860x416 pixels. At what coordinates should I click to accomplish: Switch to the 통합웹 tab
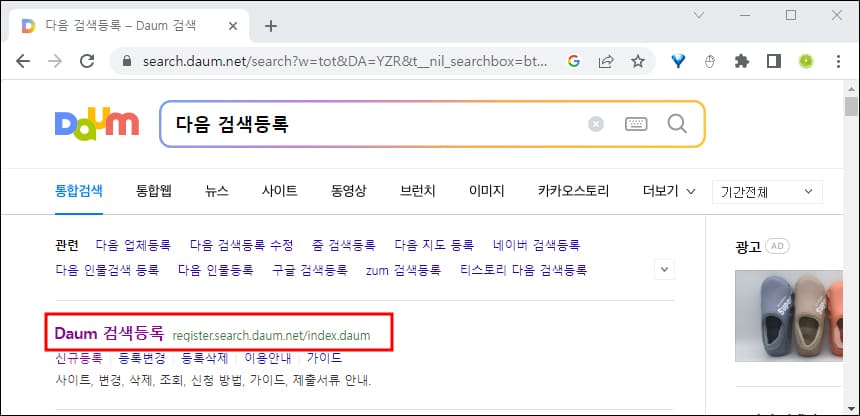(154, 191)
